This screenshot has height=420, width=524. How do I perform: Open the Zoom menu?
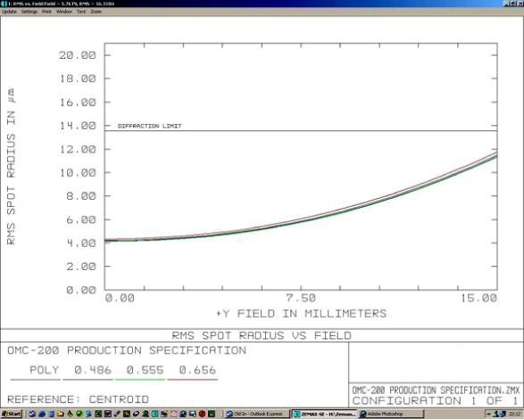click(96, 12)
